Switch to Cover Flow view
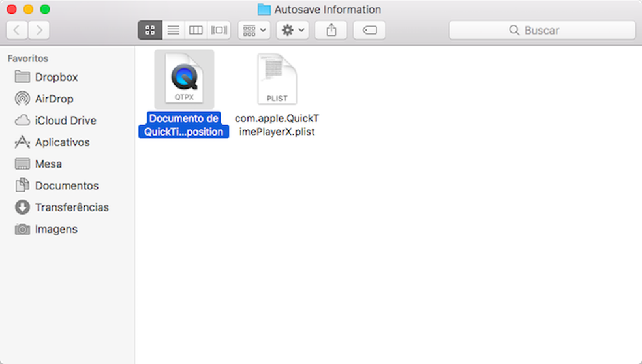This screenshot has height=364, width=642. click(219, 30)
